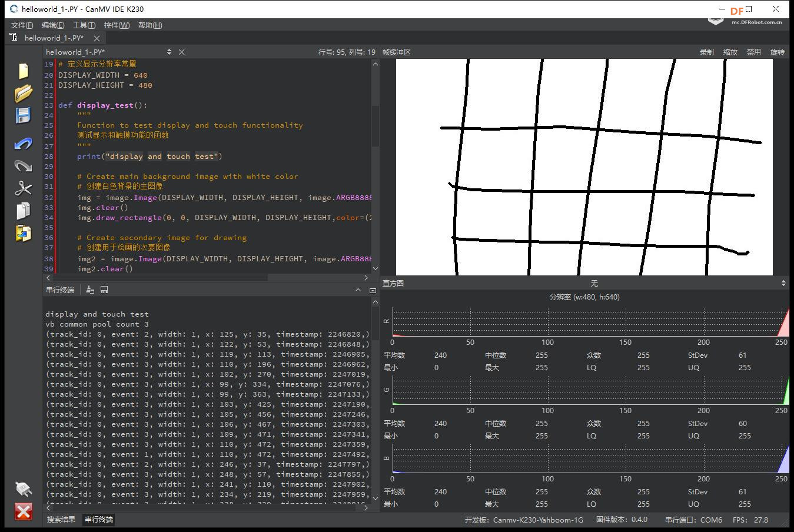This screenshot has width=794, height=532.
Task: Undo the last edit with the blue arrow
Action: (23, 144)
